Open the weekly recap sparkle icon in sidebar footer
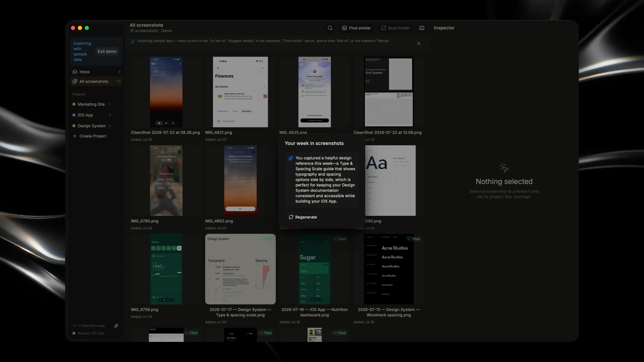Image resolution: width=644 pixels, height=362 pixels. pyautogui.click(x=116, y=326)
